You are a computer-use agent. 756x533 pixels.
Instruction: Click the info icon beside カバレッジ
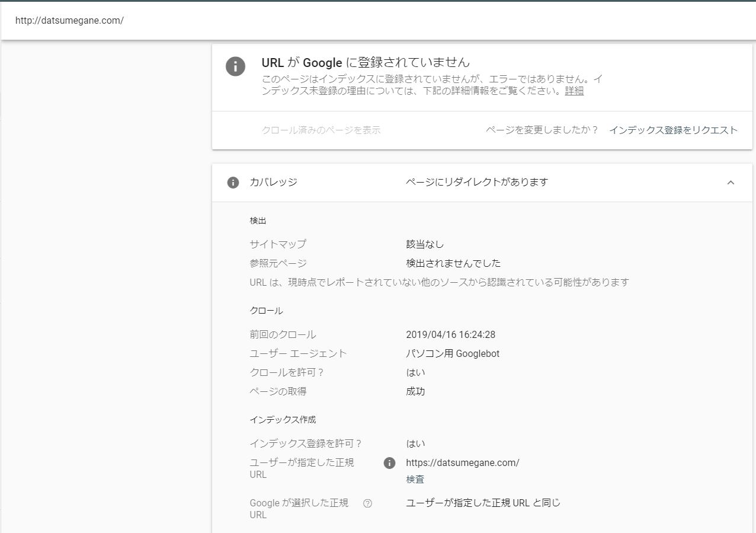point(233,182)
